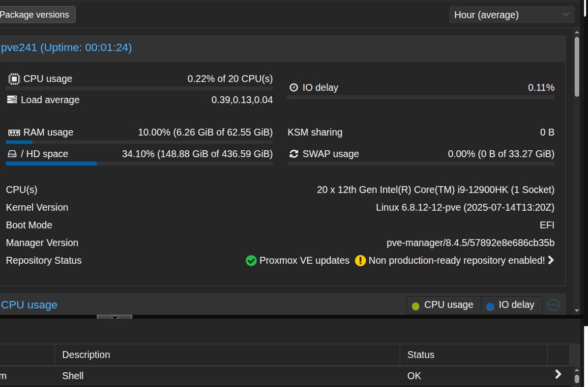Image resolution: width=588 pixels, height=387 pixels.
Task: Toggle CPU usage series in chart legend
Action: point(443,305)
